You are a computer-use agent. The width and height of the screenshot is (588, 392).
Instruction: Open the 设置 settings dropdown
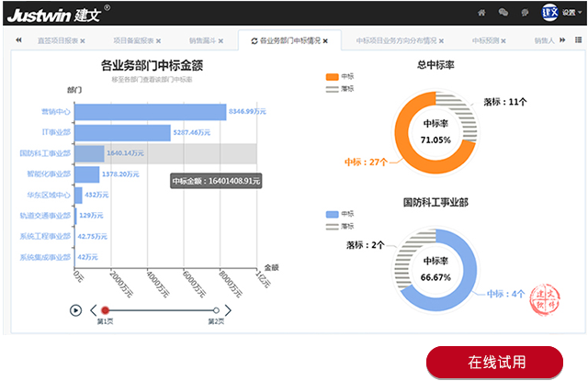point(571,13)
